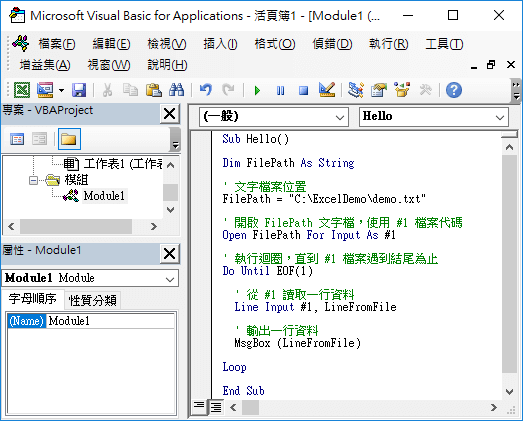The height and width of the screenshot is (421, 523).
Task: Switch to the 字母順序 tab
Action: pyautogui.click(x=32, y=299)
